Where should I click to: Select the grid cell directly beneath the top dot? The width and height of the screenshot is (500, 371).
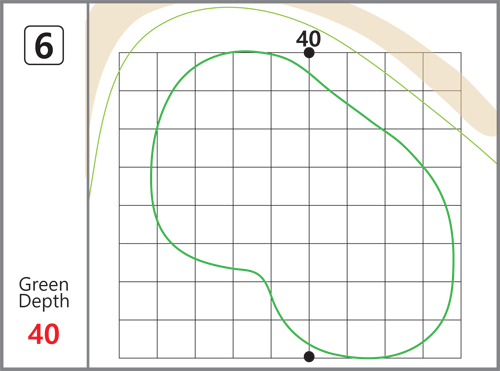click(x=328, y=71)
